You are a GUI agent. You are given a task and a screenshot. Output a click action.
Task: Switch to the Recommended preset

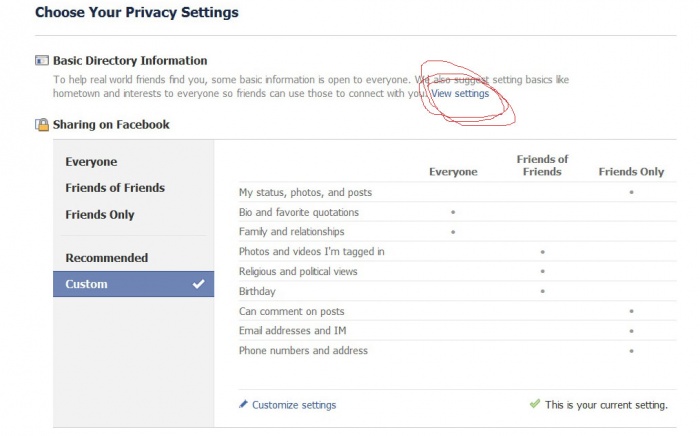point(106,258)
